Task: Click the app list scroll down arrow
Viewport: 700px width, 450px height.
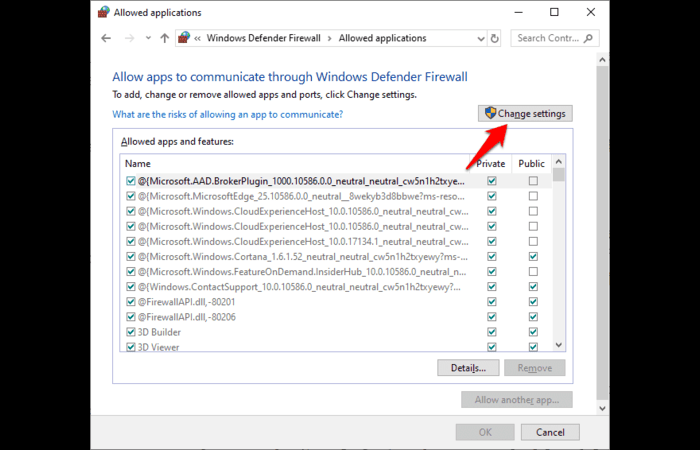Action: point(558,344)
